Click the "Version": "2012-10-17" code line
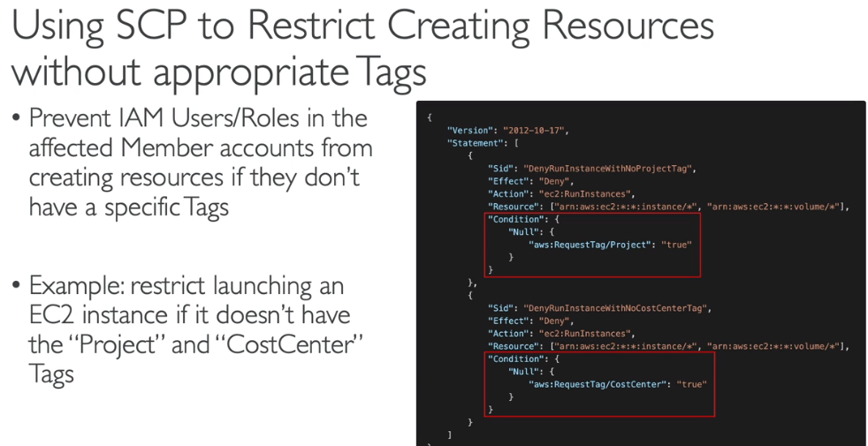Viewport: 868px width, 446px height. pyautogui.click(x=507, y=131)
